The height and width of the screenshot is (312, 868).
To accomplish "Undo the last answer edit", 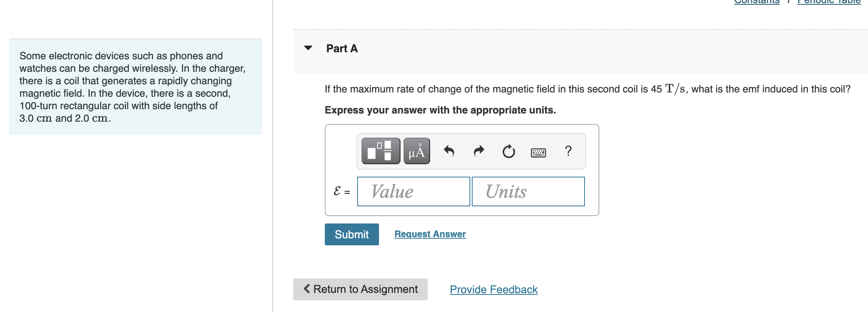I will point(449,151).
